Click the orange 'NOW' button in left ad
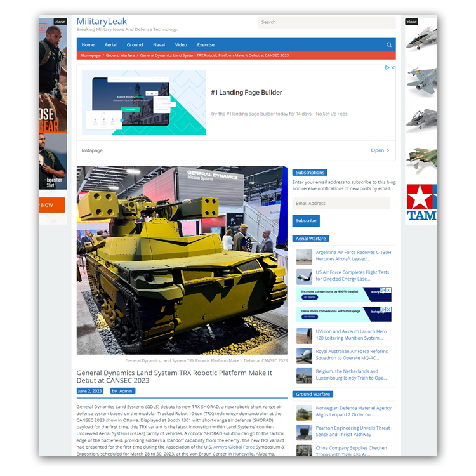The height and width of the screenshot is (476, 476). 51,205
